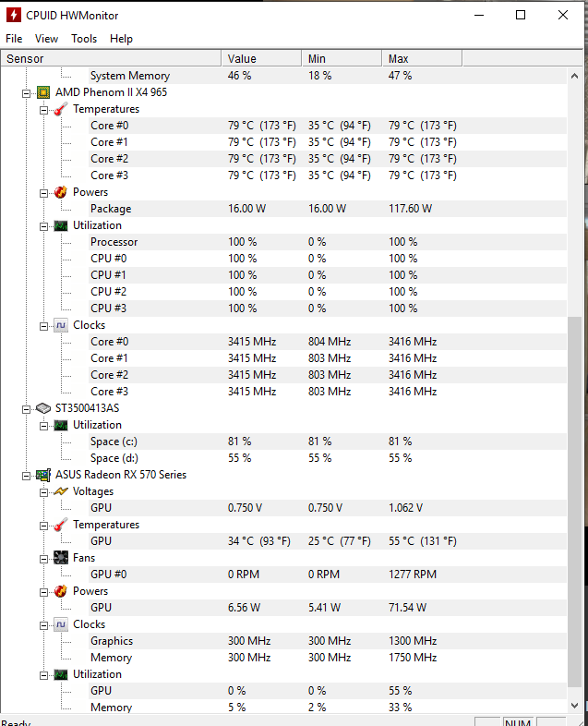This screenshot has height=726, width=588.
Task: Collapse the ST3500413AS tree node
Action: 26,408
